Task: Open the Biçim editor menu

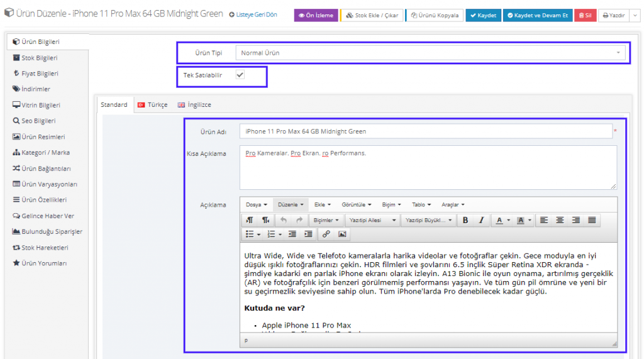Action: (x=391, y=204)
